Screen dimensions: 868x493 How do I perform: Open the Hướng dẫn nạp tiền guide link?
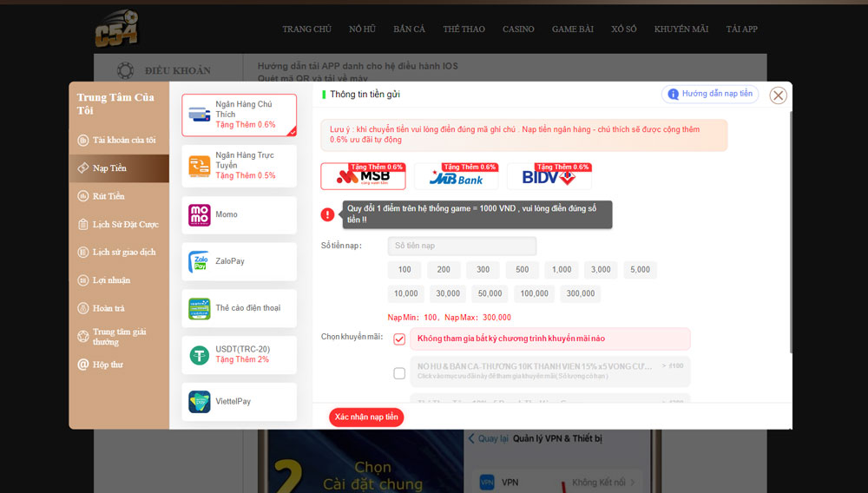coord(710,94)
